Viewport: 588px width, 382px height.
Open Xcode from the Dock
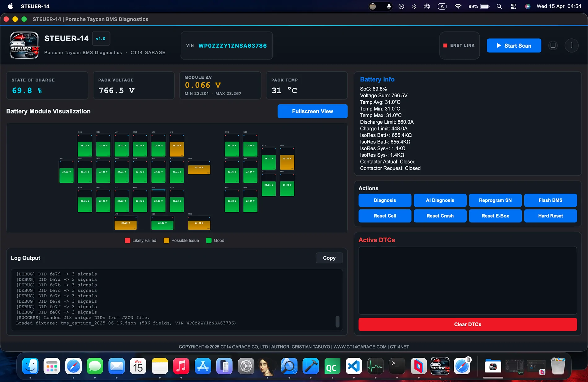[311, 366]
